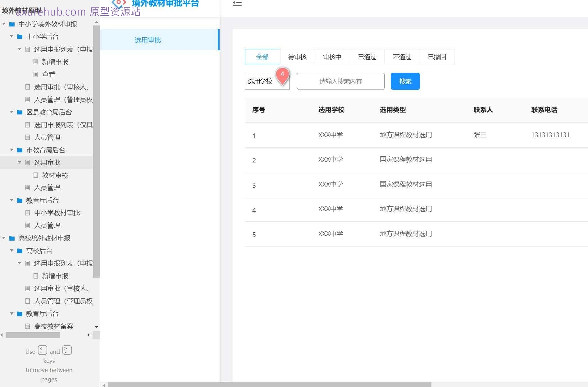The width and height of the screenshot is (588, 387).
Task: Select 选用审批 in the side menu
Action: point(147,40)
